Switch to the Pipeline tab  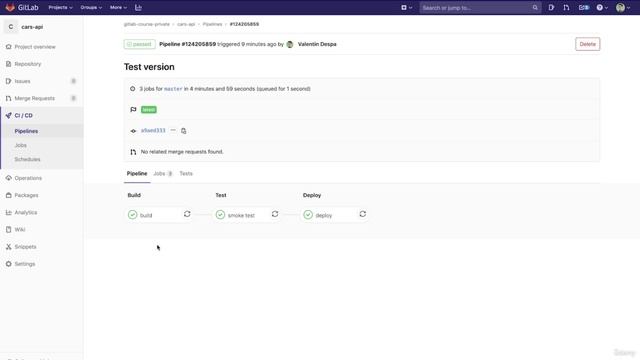(x=137, y=173)
